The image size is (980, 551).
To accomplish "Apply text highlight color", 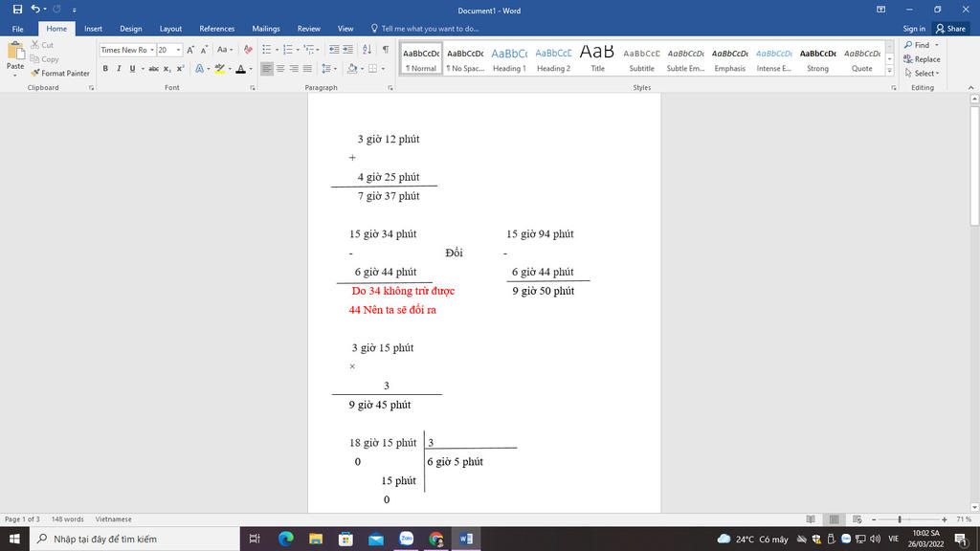I will pyautogui.click(x=219, y=69).
